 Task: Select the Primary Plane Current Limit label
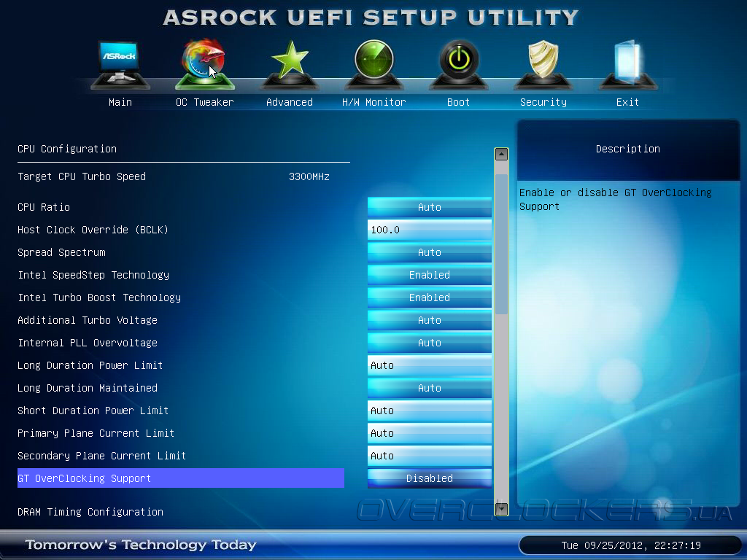click(96, 433)
